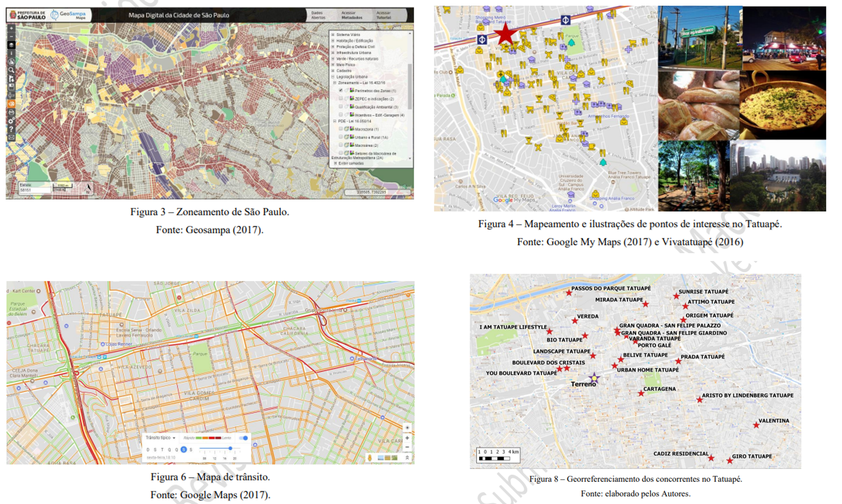This screenshot has width=842, height=504.
Task: Click the my location button on traffic map
Action: click(x=407, y=428)
